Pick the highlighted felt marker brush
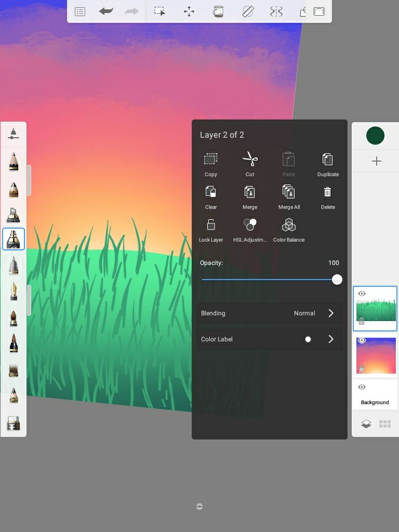Image resolution: width=399 pixels, height=532 pixels. (13, 239)
